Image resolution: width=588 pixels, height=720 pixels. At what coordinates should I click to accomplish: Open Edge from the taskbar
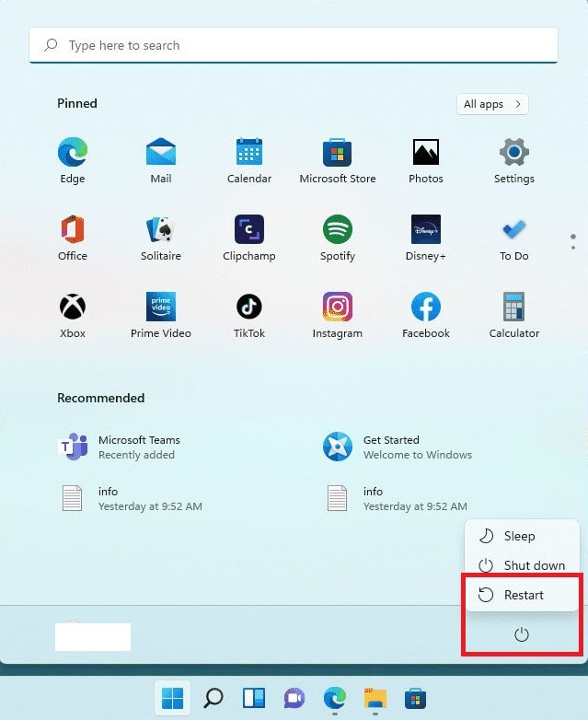point(335,699)
